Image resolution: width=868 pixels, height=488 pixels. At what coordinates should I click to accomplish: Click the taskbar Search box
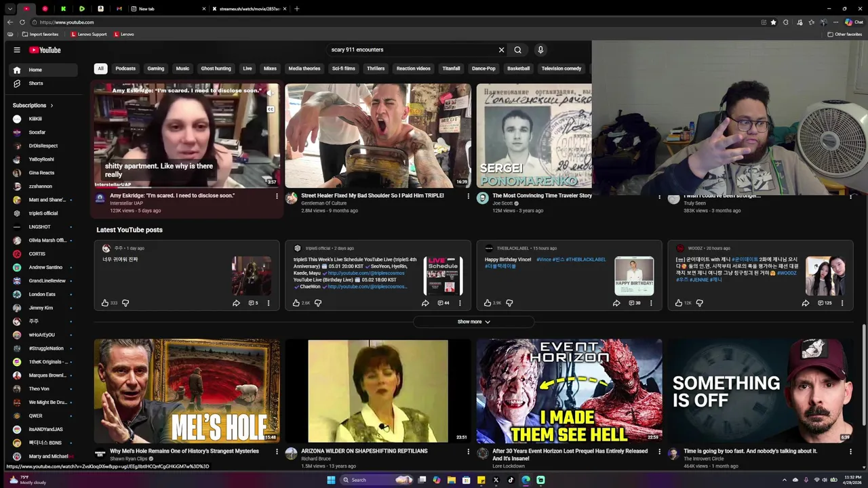click(x=376, y=480)
